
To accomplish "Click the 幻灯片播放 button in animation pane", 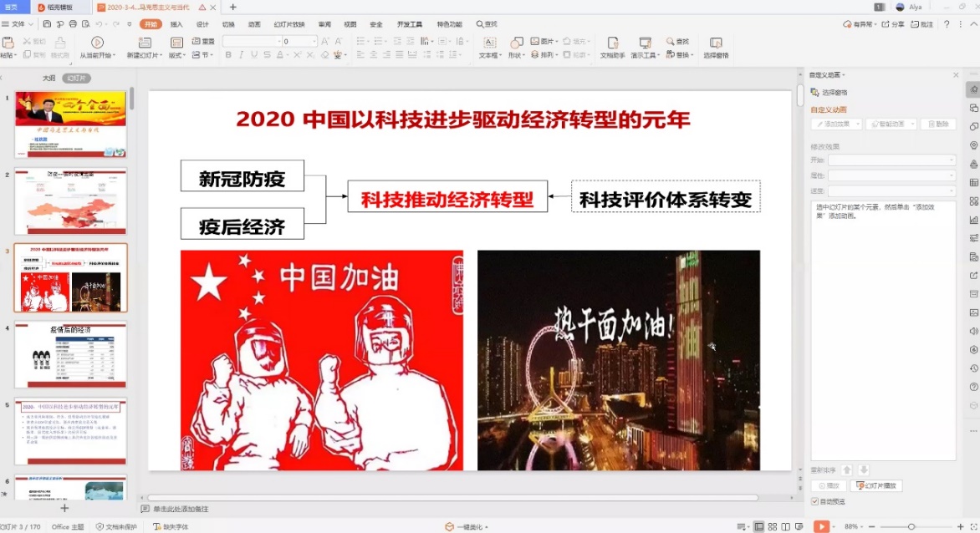I will click(x=875, y=485).
